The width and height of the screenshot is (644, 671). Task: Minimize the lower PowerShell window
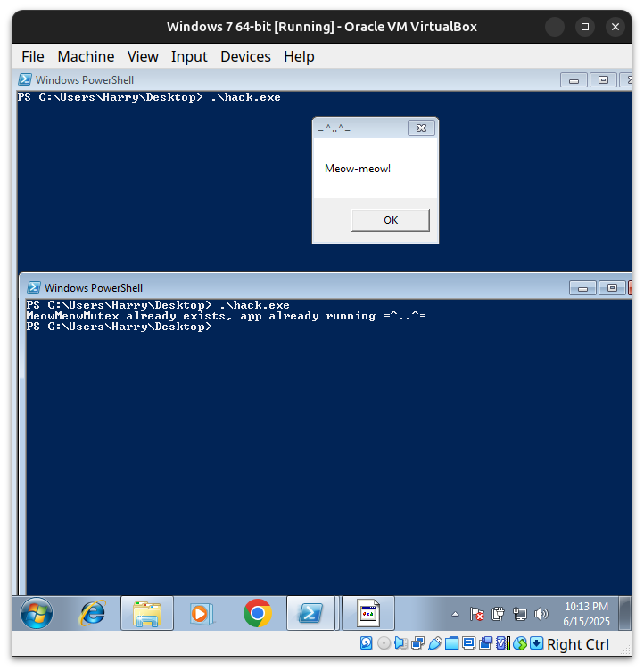(582, 288)
